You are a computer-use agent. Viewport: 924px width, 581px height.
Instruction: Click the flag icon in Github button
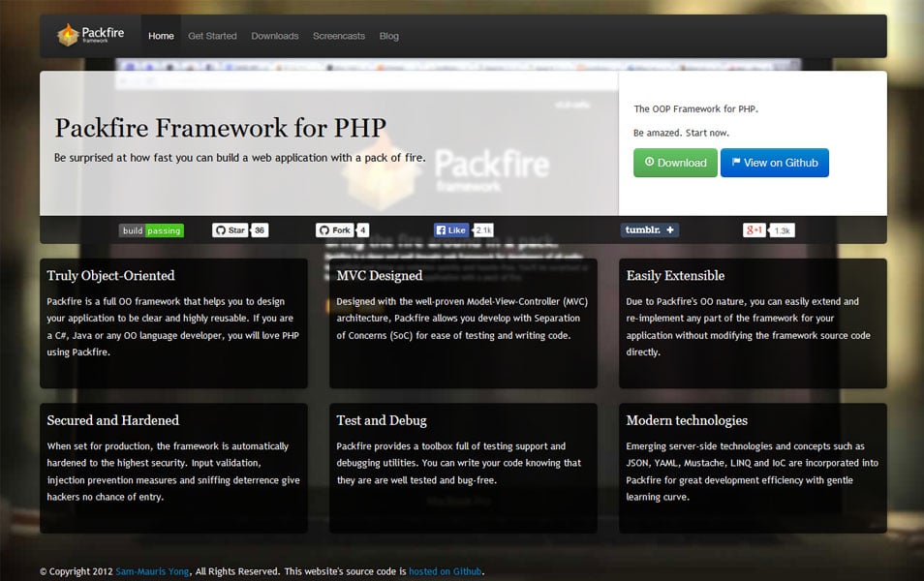click(x=736, y=162)
